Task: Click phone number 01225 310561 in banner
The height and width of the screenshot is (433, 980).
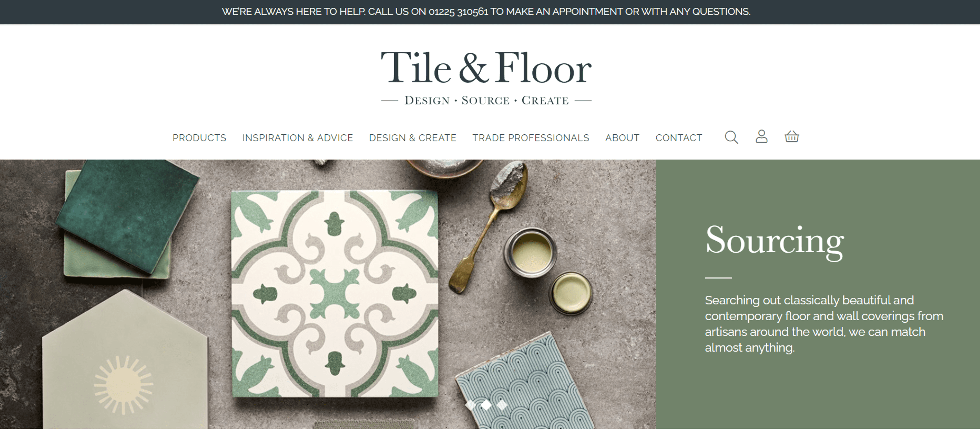Action: point(458,12)
